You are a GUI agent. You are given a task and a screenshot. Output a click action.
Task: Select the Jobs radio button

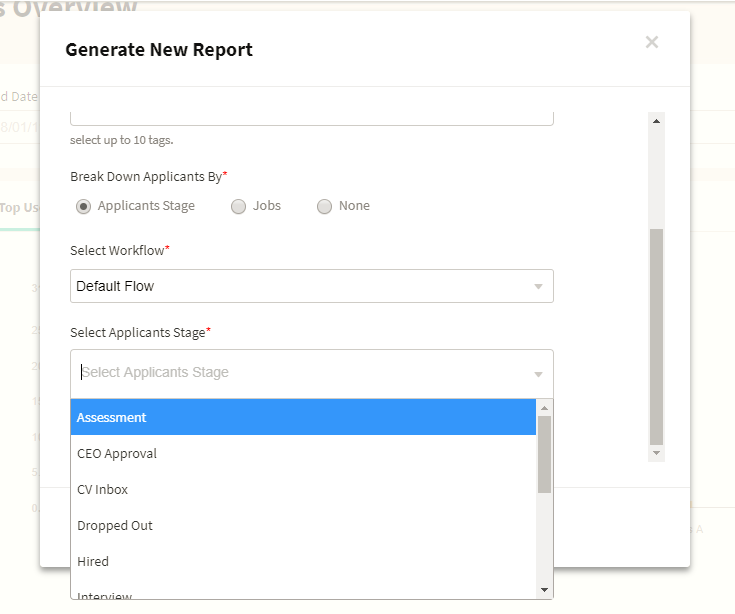point(238,206)
